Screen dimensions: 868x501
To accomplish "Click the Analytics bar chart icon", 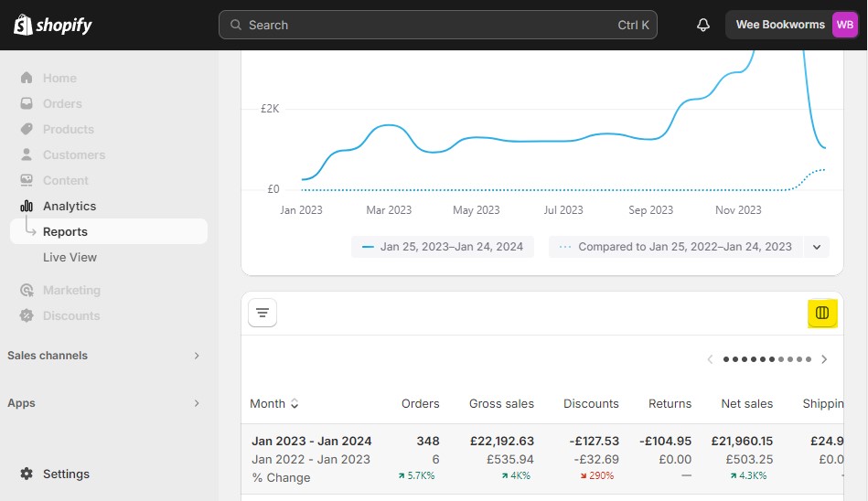I will coord(27,206).
